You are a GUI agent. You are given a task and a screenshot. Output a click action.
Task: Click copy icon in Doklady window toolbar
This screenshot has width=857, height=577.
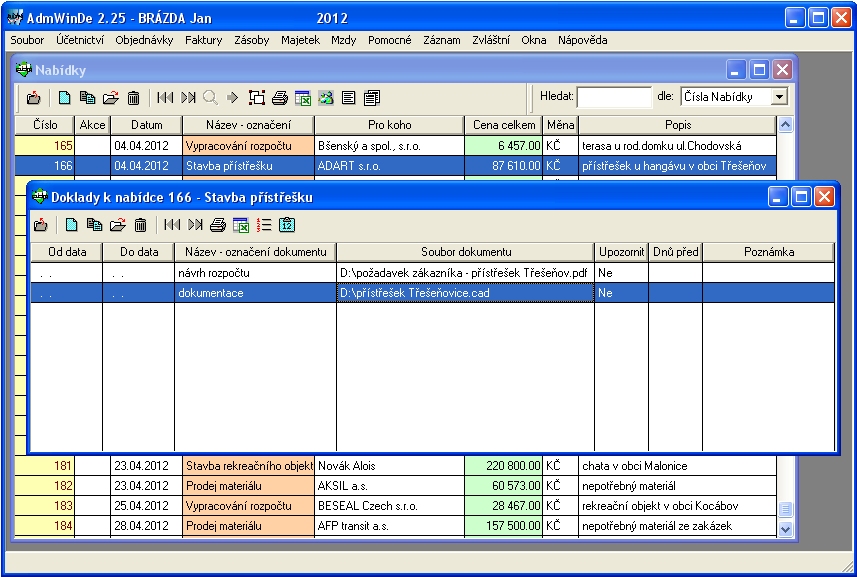[95, 225]
